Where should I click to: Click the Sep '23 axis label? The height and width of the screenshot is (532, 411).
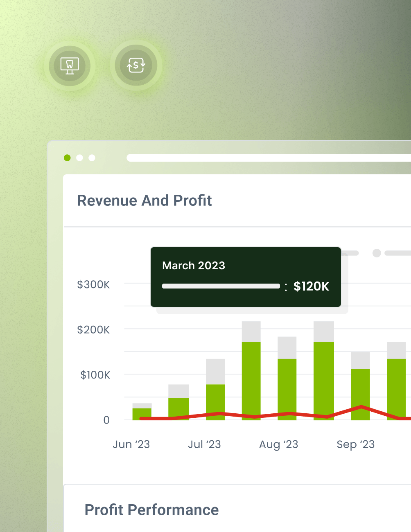[x=355, y=444]
